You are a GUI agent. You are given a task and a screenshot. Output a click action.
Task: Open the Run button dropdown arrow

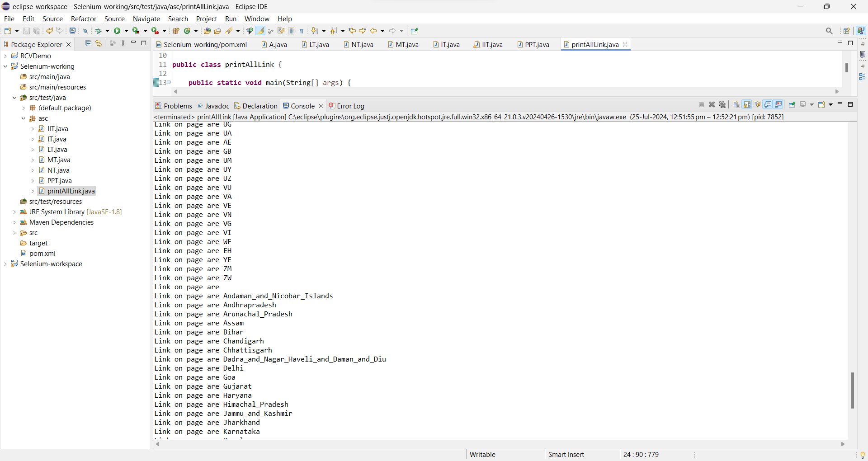coord(127,31)
